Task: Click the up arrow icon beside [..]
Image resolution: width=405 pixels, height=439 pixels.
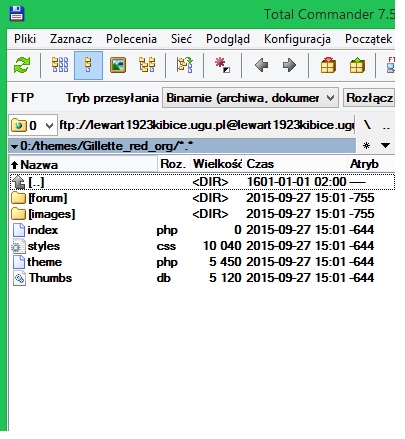Action: 18,182
